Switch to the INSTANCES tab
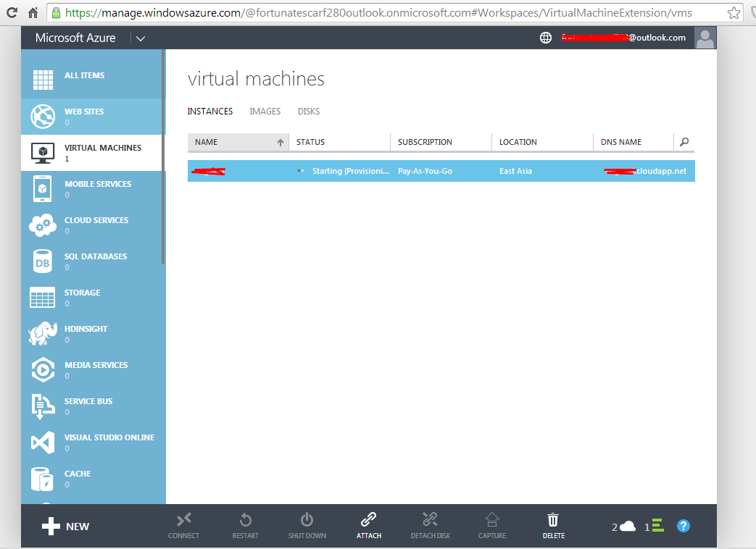756x549 pixels. (x=209, y=112)
